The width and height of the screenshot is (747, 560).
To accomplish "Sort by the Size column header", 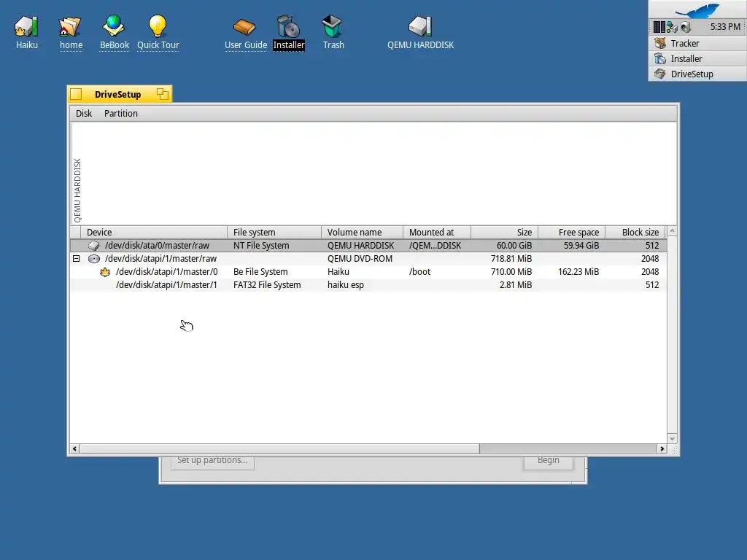I will point(505,233).
